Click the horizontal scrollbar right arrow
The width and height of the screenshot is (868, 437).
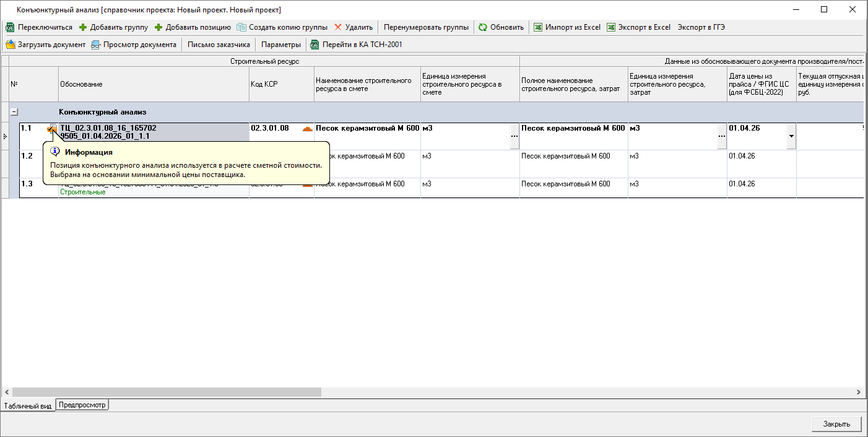858,392
